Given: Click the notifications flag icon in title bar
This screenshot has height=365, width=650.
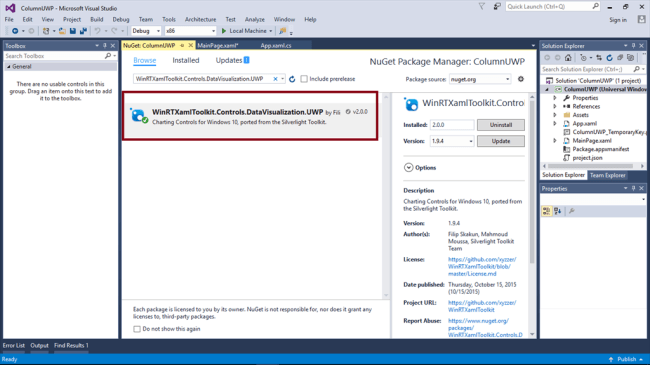Looking at the screenshot, I should pos(482,7).
